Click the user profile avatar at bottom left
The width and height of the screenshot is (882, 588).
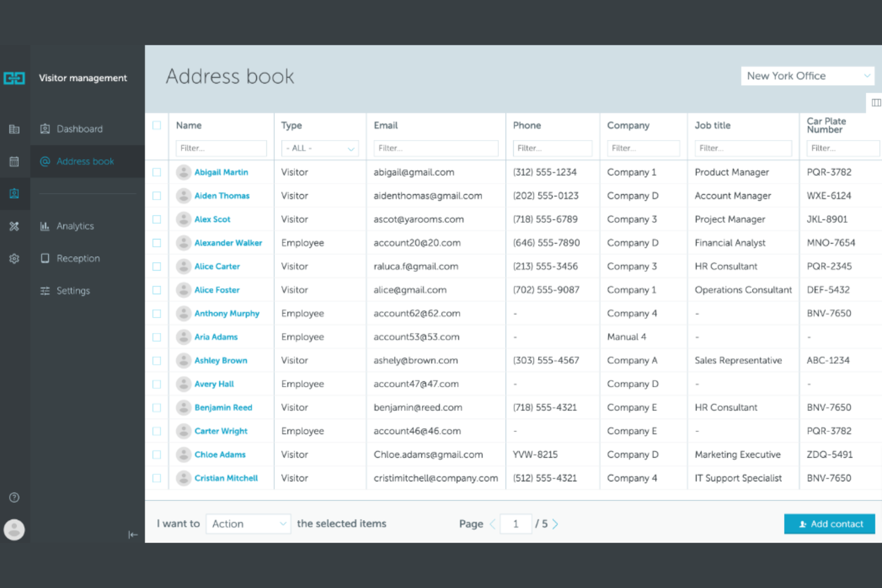tap(14, 530)
